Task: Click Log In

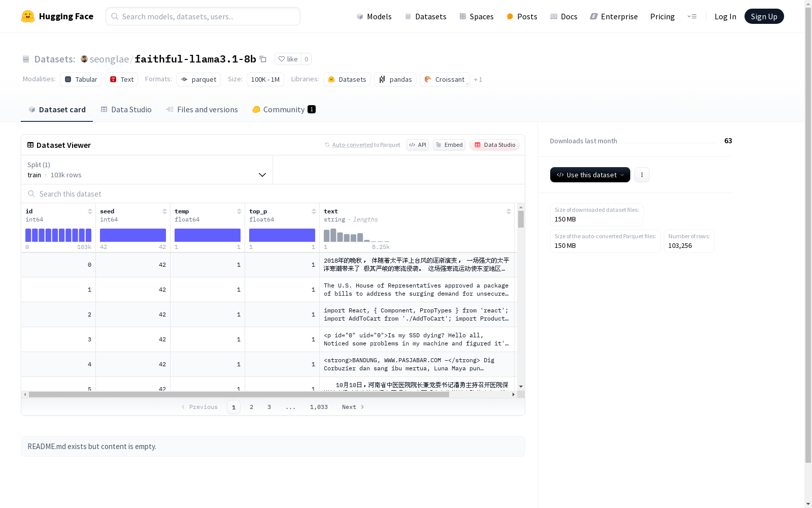Action: (725, 16)
